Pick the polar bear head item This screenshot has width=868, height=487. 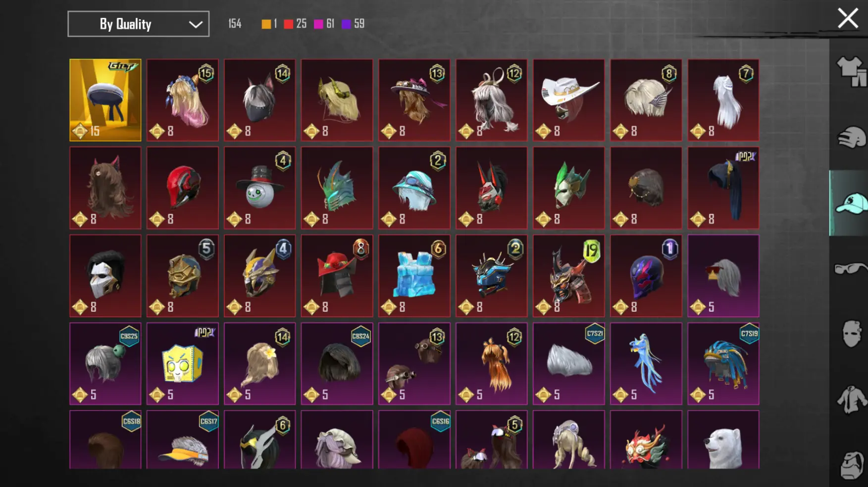pyautogui.click(x=723, y=439)
